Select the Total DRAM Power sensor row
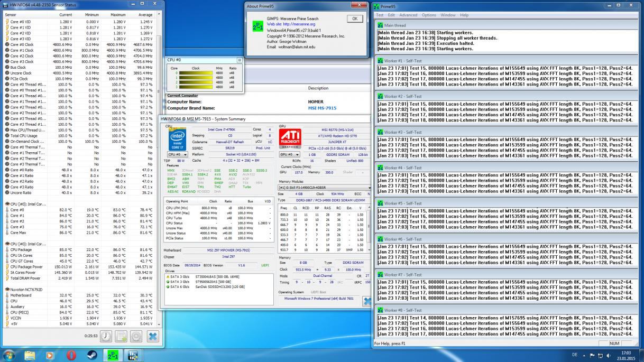The height and width of the screenshot is (362, 644). pyautogui.click(x=79, y=278)
